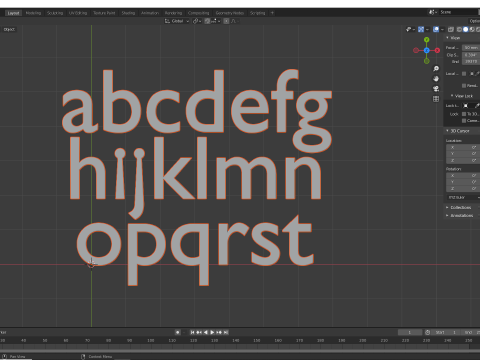480x360 pixels.
Task: Play animation in reverse
Action: 206,332
